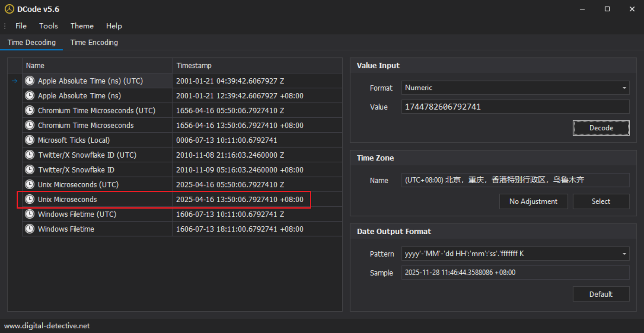This screenshot has height=333, width=644.
Task: Open the File menu
Action: tap(21, 26)
